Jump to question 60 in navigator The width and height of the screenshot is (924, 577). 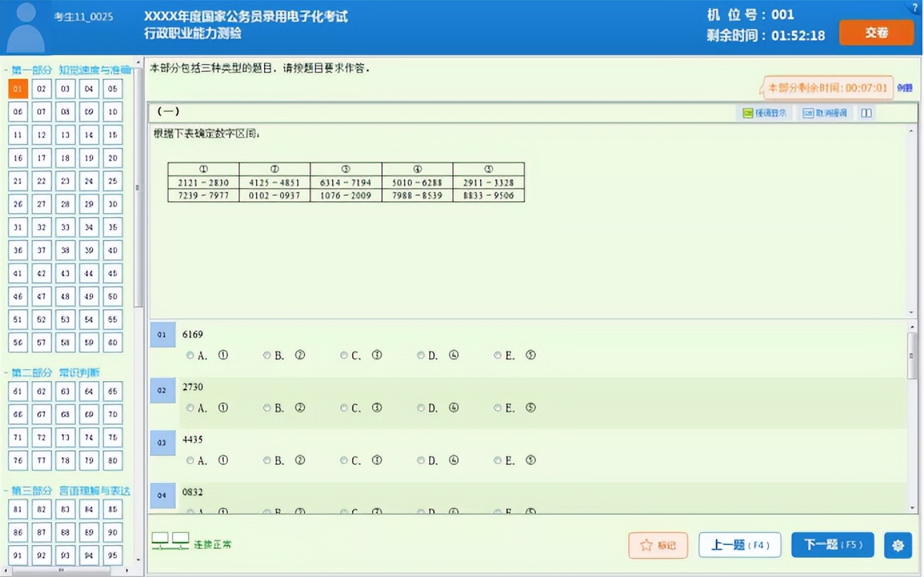coord(113,342)
